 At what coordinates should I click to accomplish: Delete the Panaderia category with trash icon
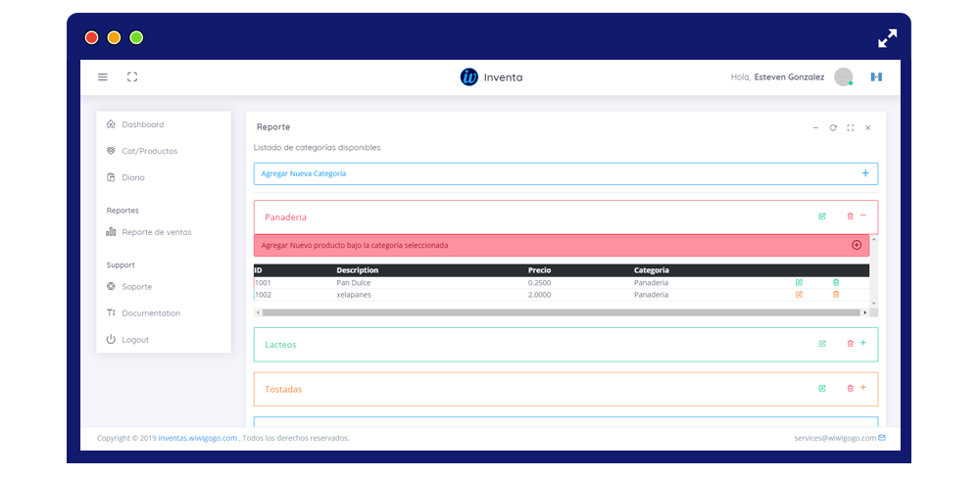[x=850, y=216]
